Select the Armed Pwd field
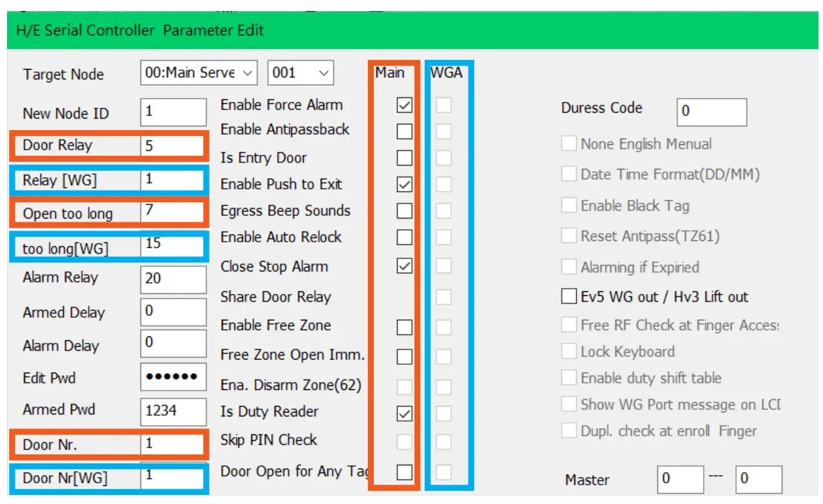 [x=173, y=411]
